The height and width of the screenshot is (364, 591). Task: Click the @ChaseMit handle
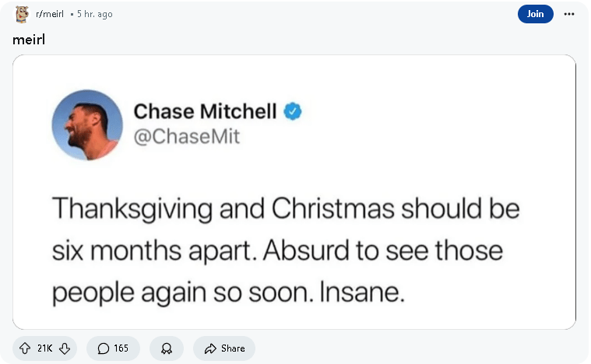187,137
